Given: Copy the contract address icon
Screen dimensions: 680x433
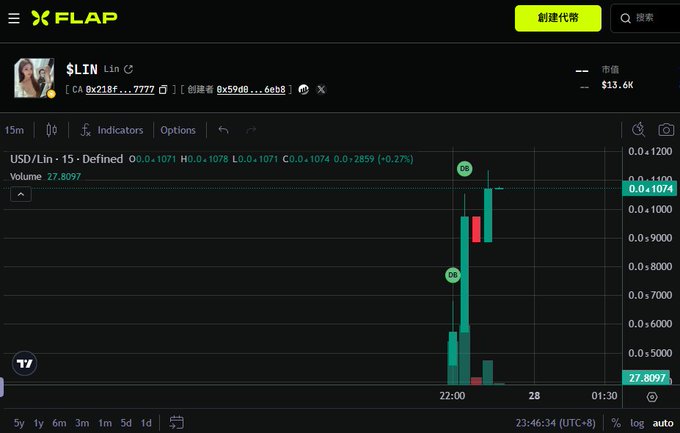Looking at the screenshot, I should (x=163, y=90).
